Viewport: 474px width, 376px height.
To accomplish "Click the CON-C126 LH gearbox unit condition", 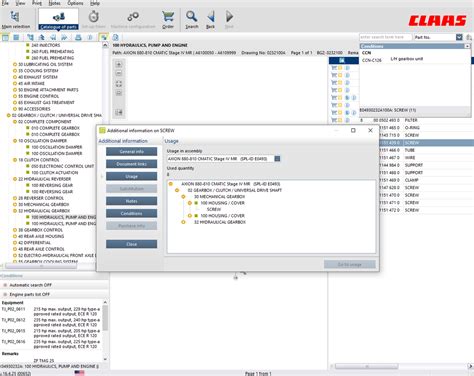I will click(x=393, y=59).
